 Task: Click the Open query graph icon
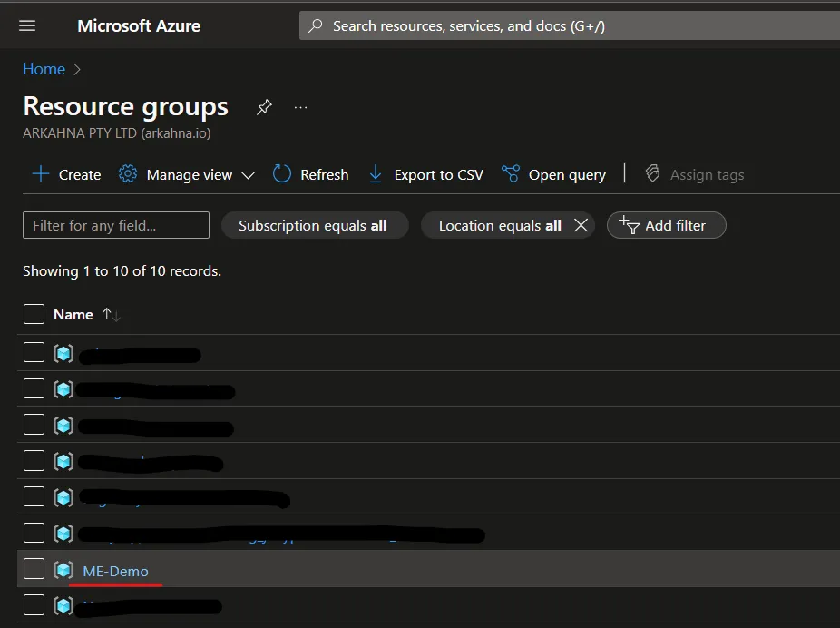coord(511,174)
